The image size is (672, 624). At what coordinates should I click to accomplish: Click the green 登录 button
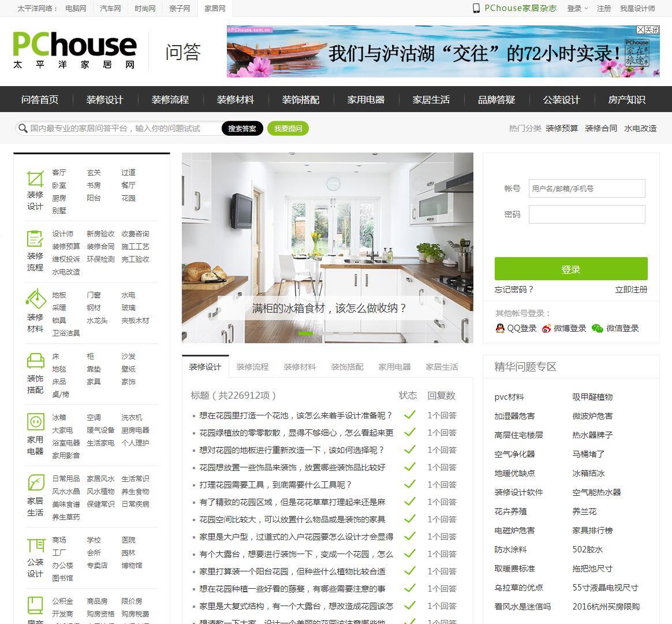point(571,269)
